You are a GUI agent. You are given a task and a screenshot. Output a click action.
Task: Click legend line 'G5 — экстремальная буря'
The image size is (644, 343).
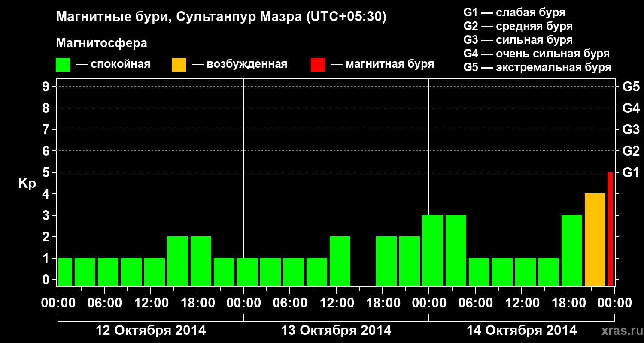click(538, 67)
